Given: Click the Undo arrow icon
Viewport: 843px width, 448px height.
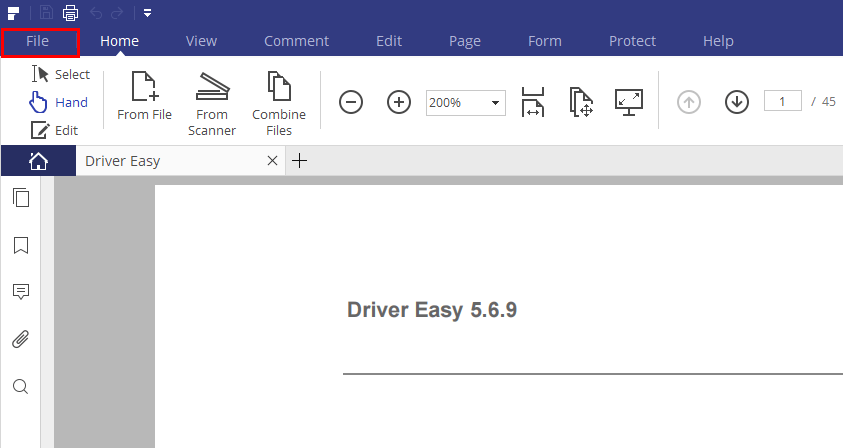Looking at the screenshot, I should 96,13.
